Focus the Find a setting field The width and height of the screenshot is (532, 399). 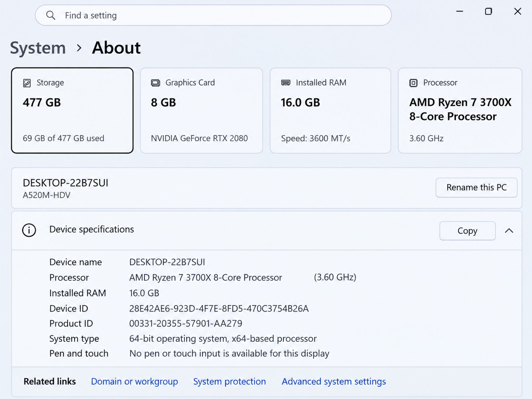tap(213, 15)
